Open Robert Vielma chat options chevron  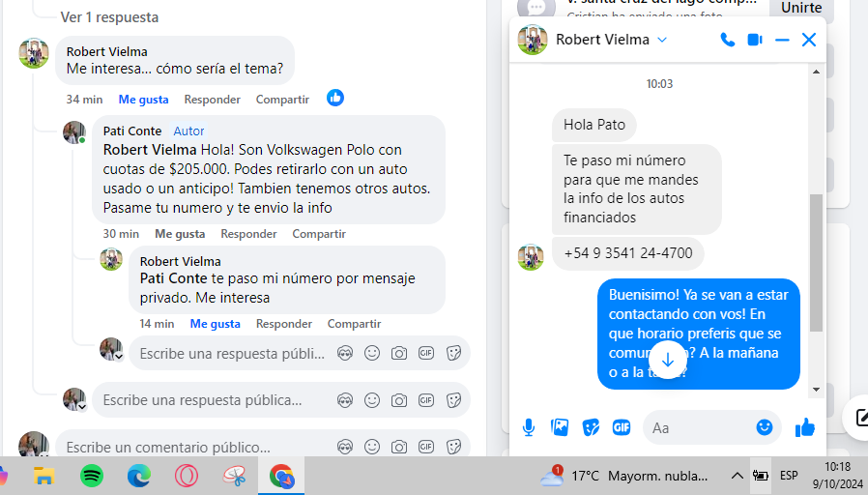[662, 40]
